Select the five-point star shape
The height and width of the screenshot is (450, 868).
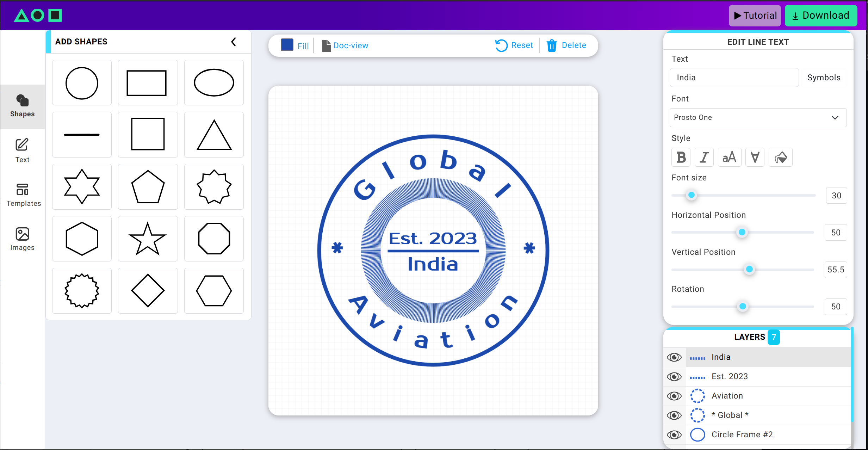[x=148, y=239]
